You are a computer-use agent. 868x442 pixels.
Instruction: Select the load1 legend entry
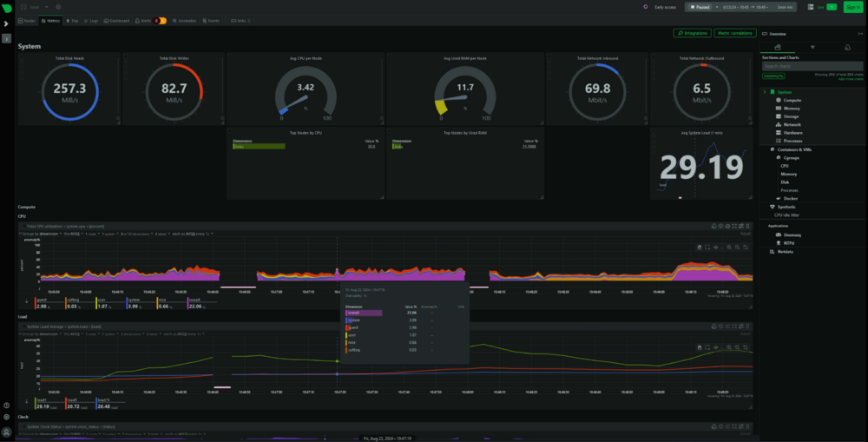(x=48, y=404)
